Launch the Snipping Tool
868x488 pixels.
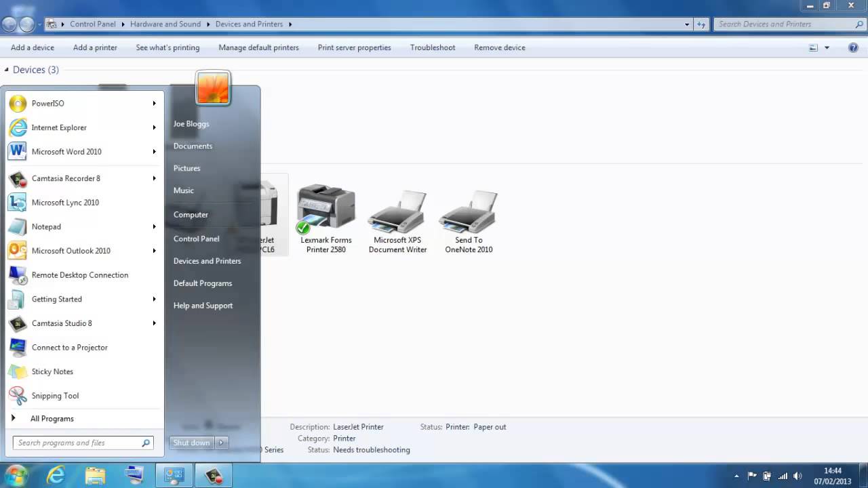coord(83,396)
